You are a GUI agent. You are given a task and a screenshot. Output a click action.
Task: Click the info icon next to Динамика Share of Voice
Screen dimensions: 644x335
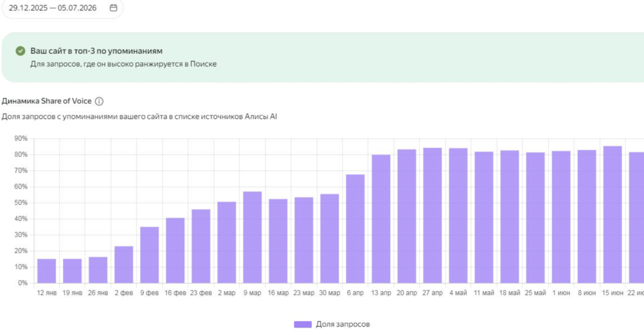(x=99, y=101)
